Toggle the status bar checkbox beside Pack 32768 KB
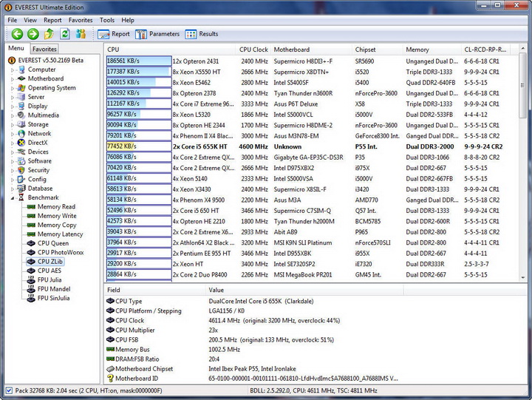Screen dimensions: 532x400 (9, 391)
